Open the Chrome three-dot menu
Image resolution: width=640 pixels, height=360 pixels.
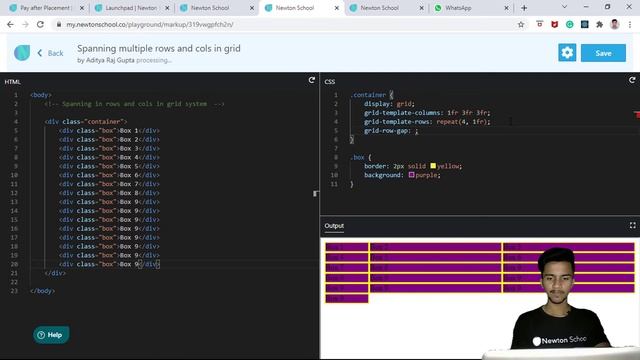coord(630,24)
